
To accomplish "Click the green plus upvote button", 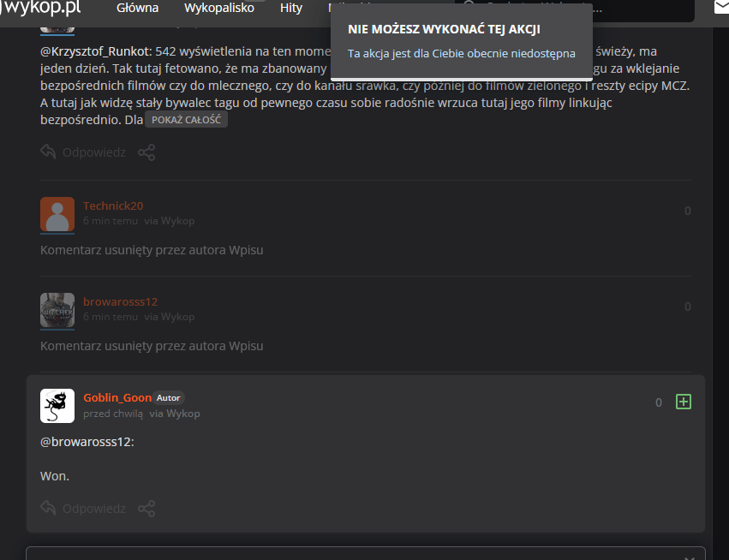I will click(683, 402).
